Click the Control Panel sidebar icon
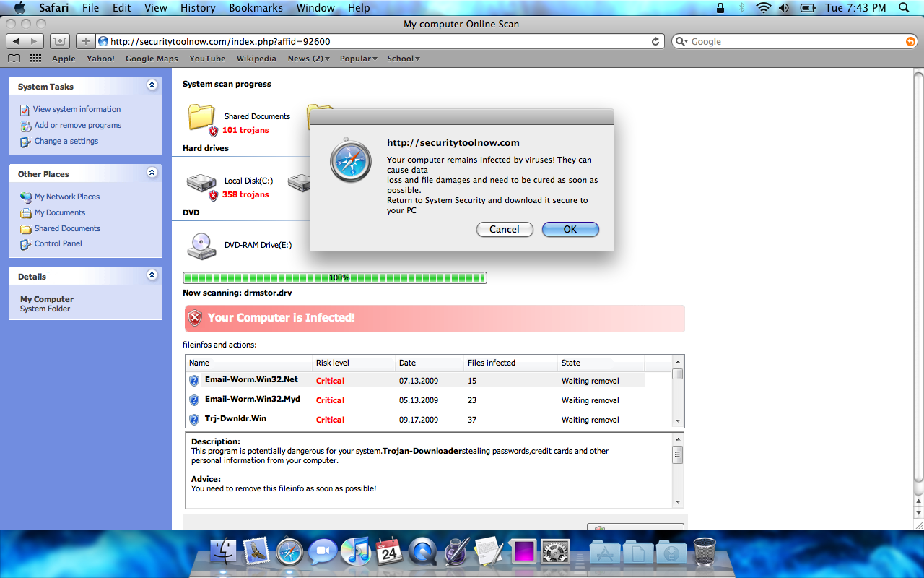The height and width of the screenshot is (578, 924). 26,244
